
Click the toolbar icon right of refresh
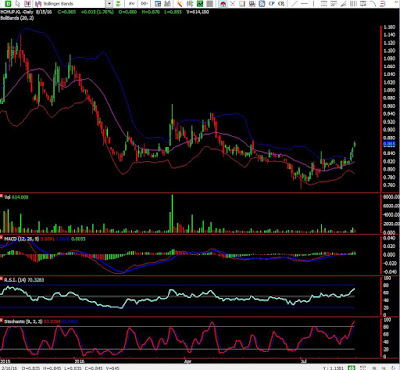(x=132, y=4)
